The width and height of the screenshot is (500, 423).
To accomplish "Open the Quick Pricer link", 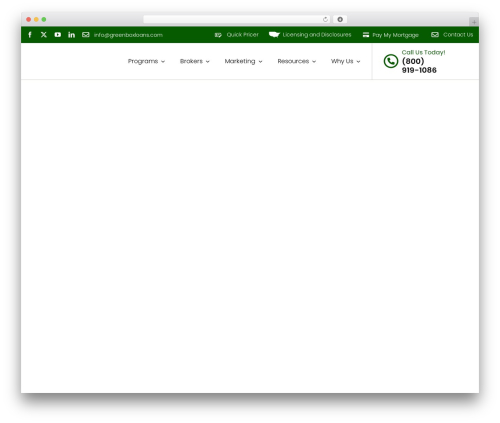I will pyautogui.click(x=242, y=35).
